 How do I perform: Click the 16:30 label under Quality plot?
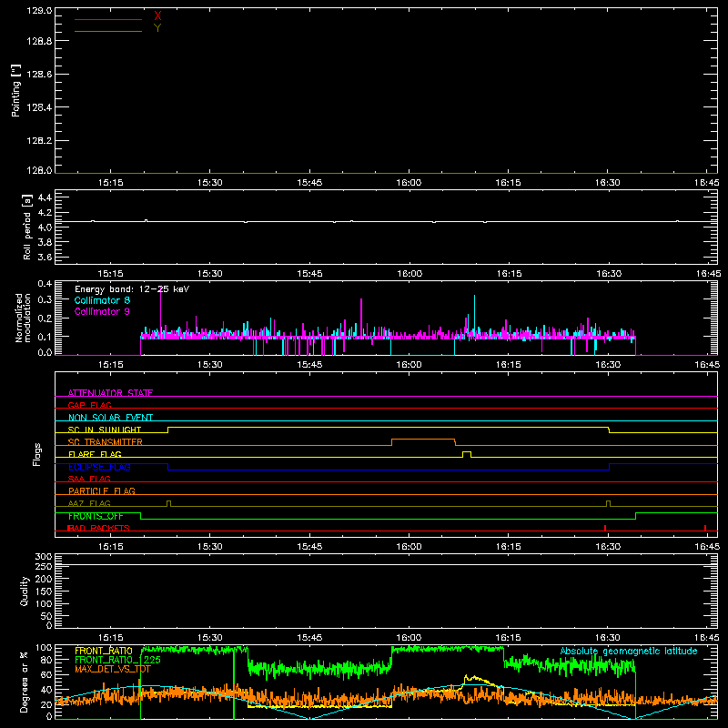click(x=608, y=638)
